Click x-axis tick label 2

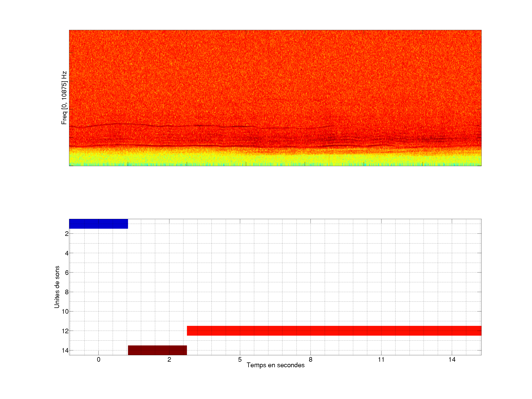(169, 359)
